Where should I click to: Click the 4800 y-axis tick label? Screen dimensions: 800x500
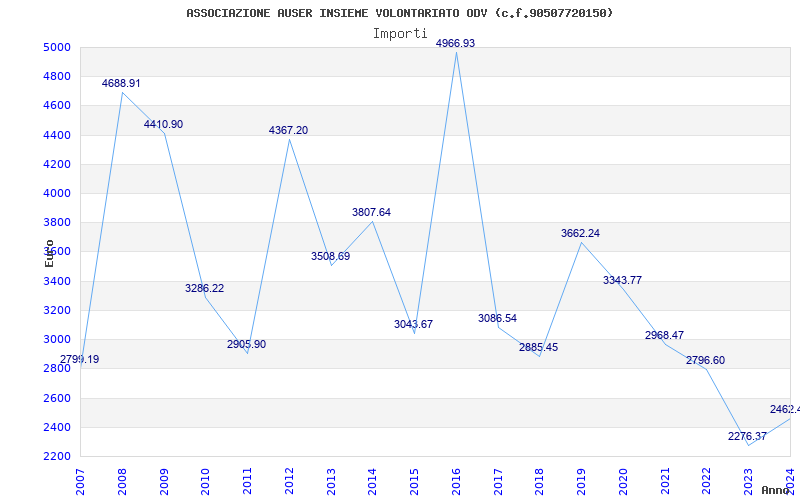tap(57, 77)
